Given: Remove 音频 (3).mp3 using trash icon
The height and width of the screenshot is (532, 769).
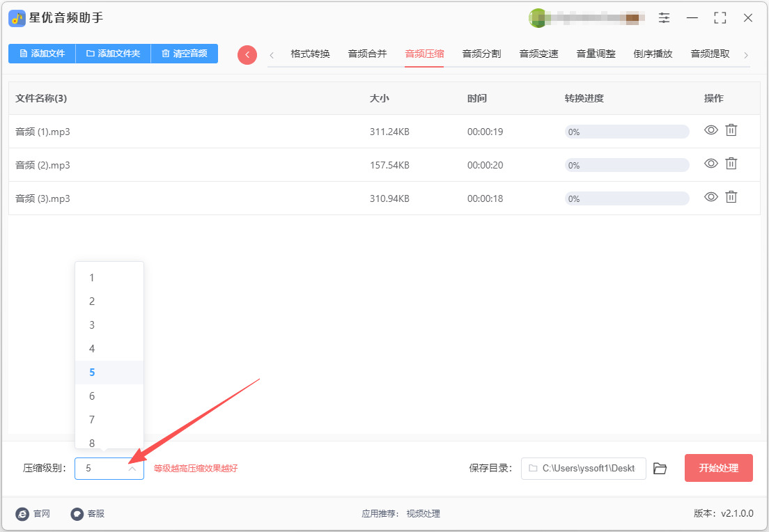Looking at the screenshot, I should 731,196.
